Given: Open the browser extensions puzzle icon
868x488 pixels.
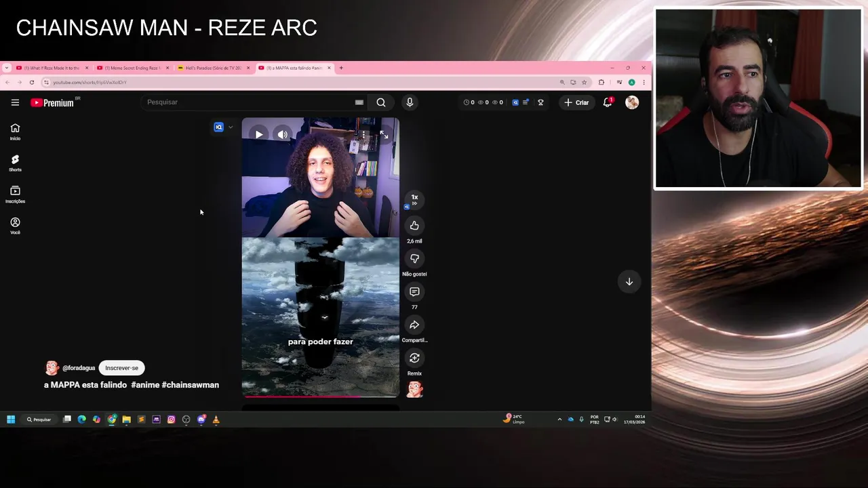Looking at the screenshot, I should coord(601,82).
